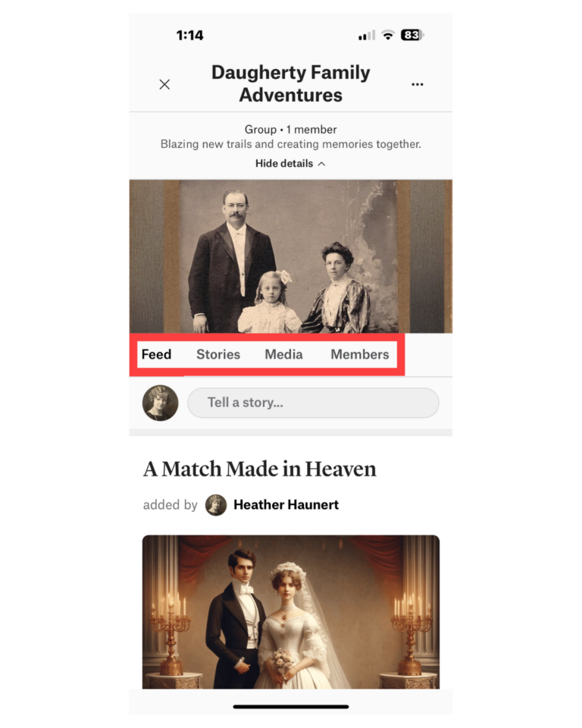Tap the home indicator bar at bottom
Image resolution: width=582 pixels, height=728 pixels.
coord(291,707)
